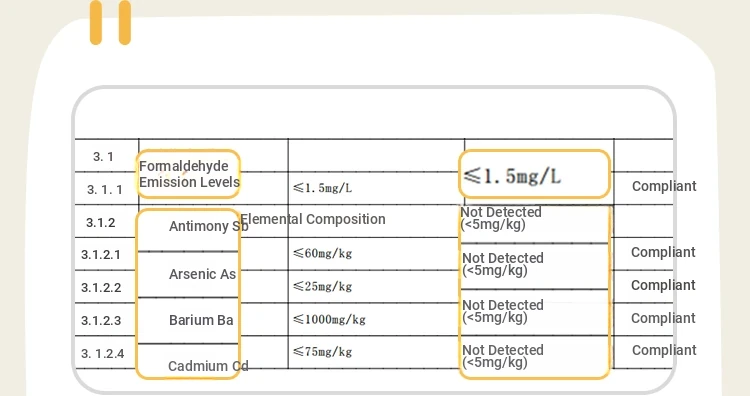The image size is (750, 396).
Task: Click the ≤75mg/kg limit value
Action: (322, 352)
